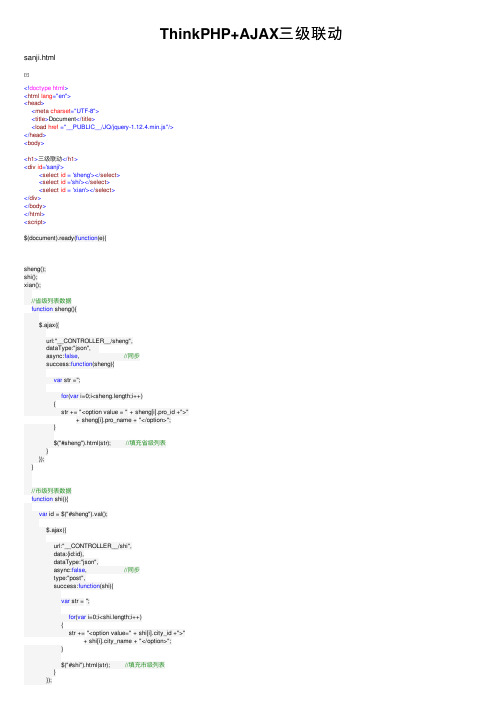Select the line containing shi[i].city_id
Viewport: 504px width, 713px height.
point(127,633)
